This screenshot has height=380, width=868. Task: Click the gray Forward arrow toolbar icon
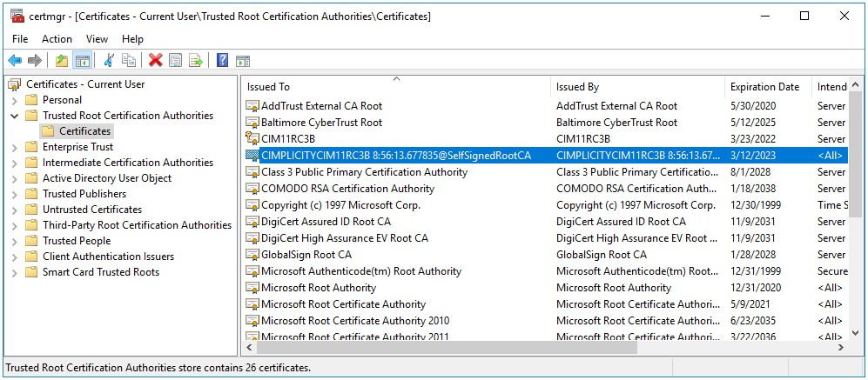34,60
